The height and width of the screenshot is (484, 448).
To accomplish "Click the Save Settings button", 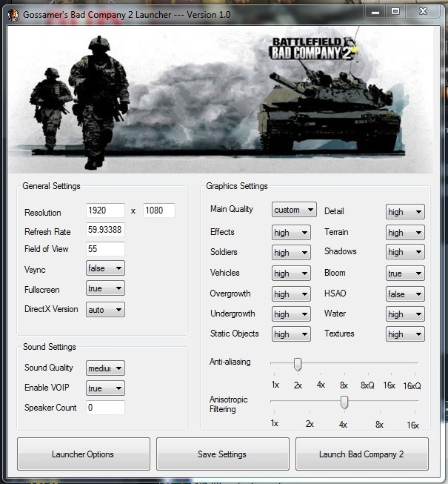I will click(x=223, y=454).
